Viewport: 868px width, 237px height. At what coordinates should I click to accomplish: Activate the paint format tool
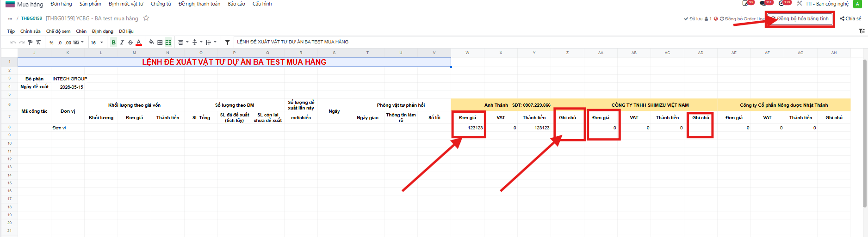tap(30, 43)
